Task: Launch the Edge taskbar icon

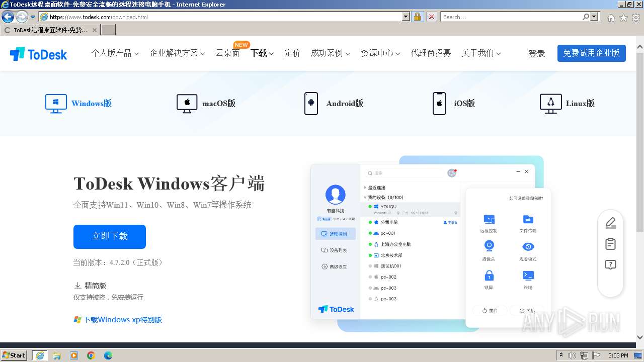Action: 108,355
